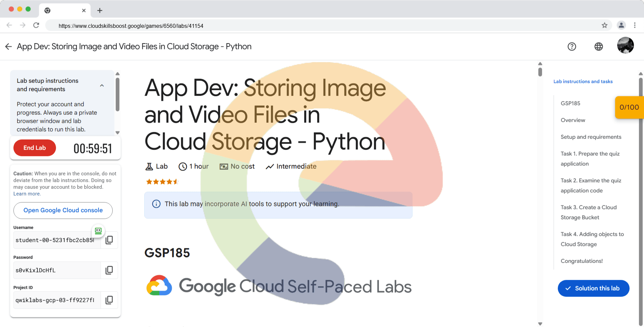
Task: Click the Password value field
Action: pos(57,270)
